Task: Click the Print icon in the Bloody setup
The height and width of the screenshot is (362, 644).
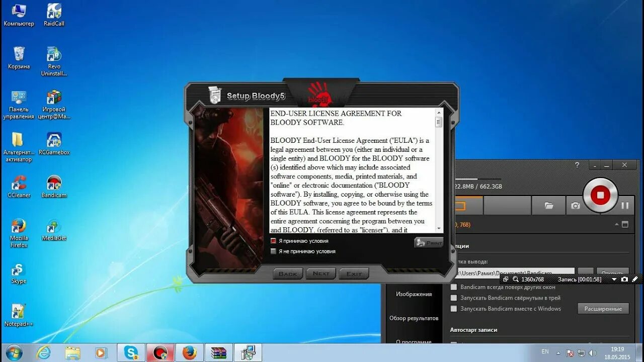Action: pyautogui.click(x=428, y=242)
